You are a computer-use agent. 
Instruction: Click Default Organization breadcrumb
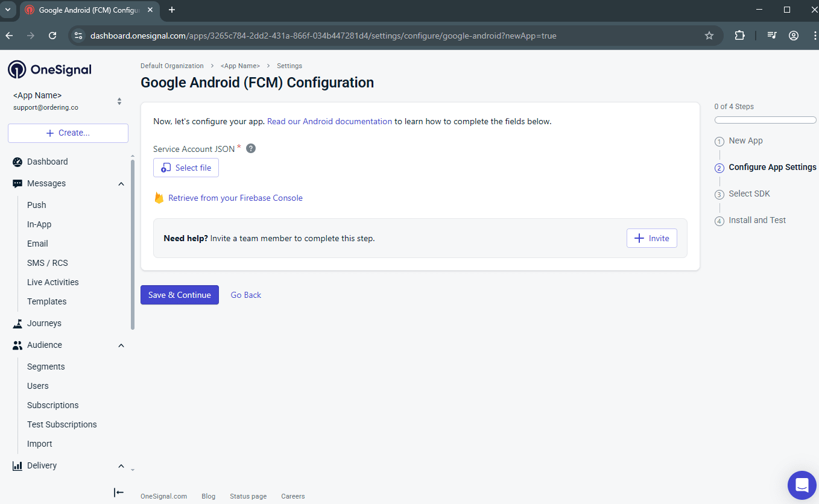172,66
